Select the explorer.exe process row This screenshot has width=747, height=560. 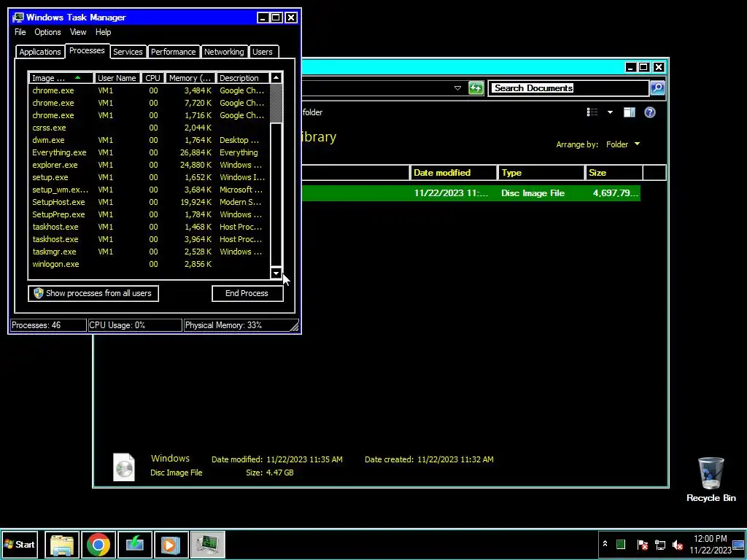(149, 165)
